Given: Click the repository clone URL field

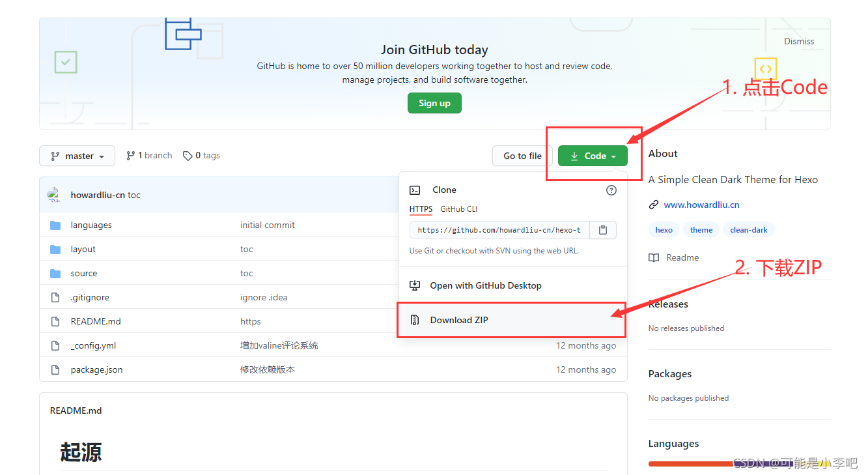Looking at the screenshot, I should tap(499, 230).
